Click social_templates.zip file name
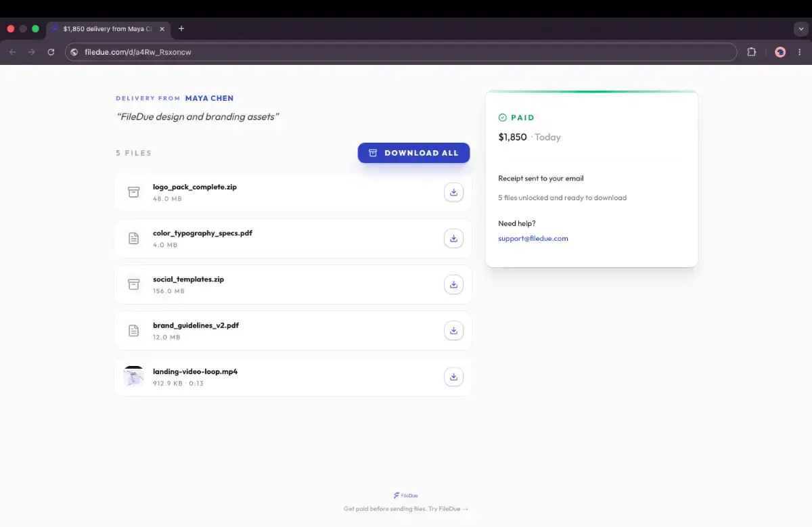This screenshot has height=527, width=812. pyautogui.click(x=188, y=279)
